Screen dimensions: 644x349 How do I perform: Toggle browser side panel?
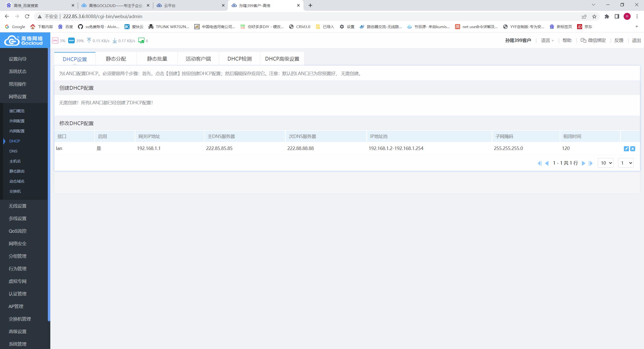click(617, 17)
